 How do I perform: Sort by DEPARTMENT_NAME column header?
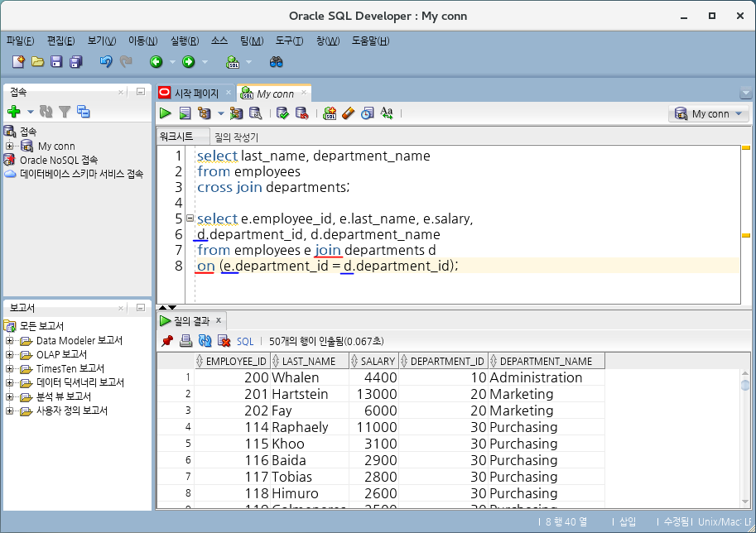(547, 361)
